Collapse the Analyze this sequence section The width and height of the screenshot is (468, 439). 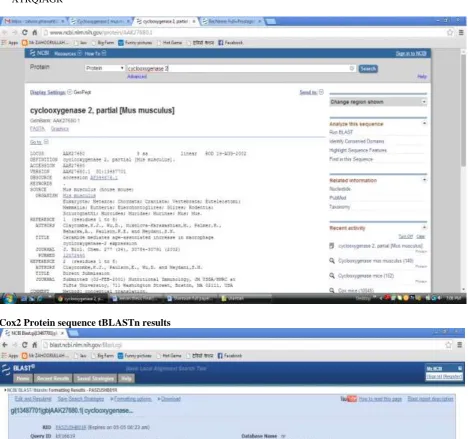(424, 124)
